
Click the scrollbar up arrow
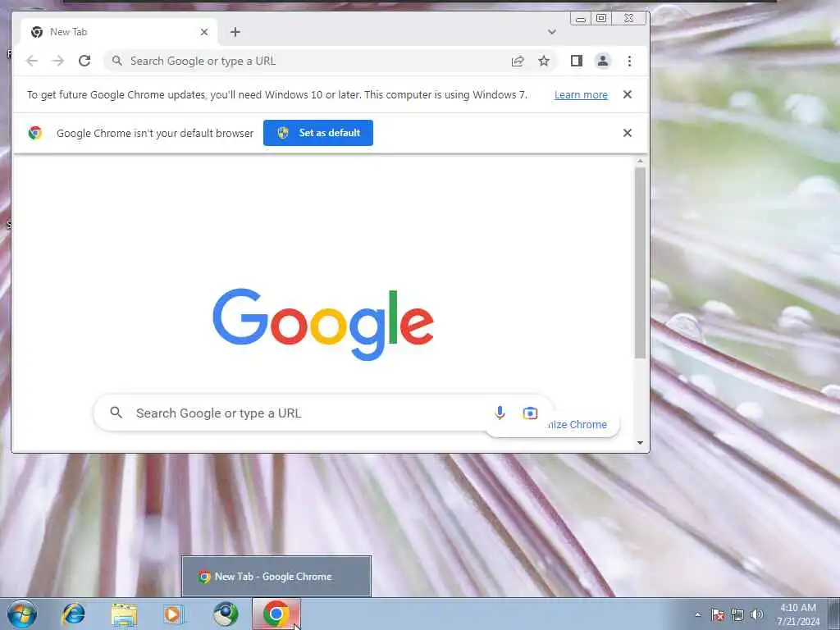[640, 162]
